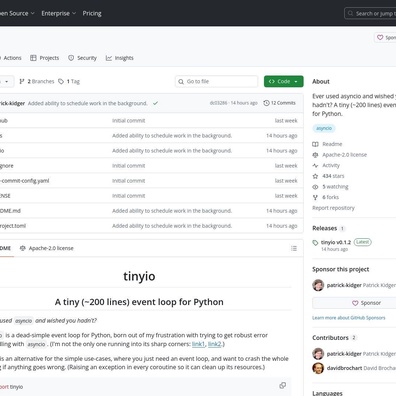Open the Readme link in About
396x396 pixels.
(332, 144)
